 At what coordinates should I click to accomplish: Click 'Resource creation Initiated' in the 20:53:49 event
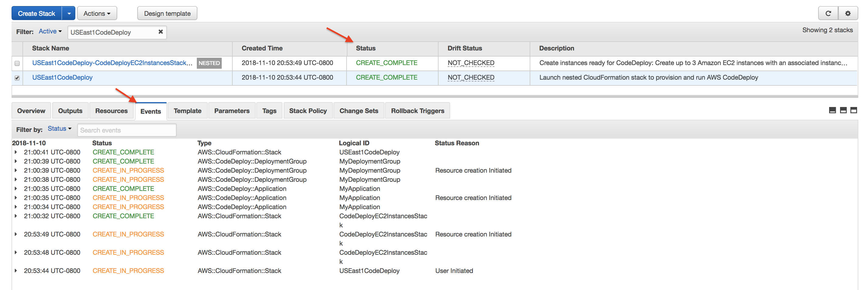point(473,234)
